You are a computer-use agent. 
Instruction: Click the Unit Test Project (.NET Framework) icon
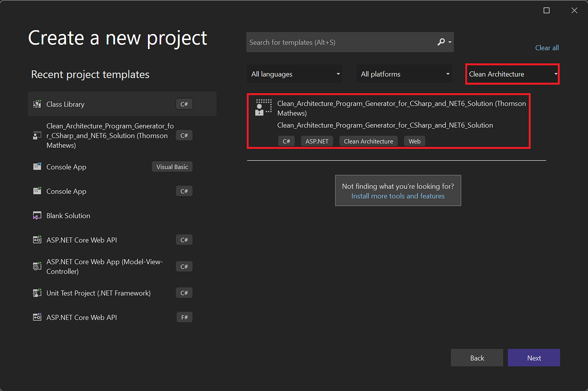(x=37, y=293)
